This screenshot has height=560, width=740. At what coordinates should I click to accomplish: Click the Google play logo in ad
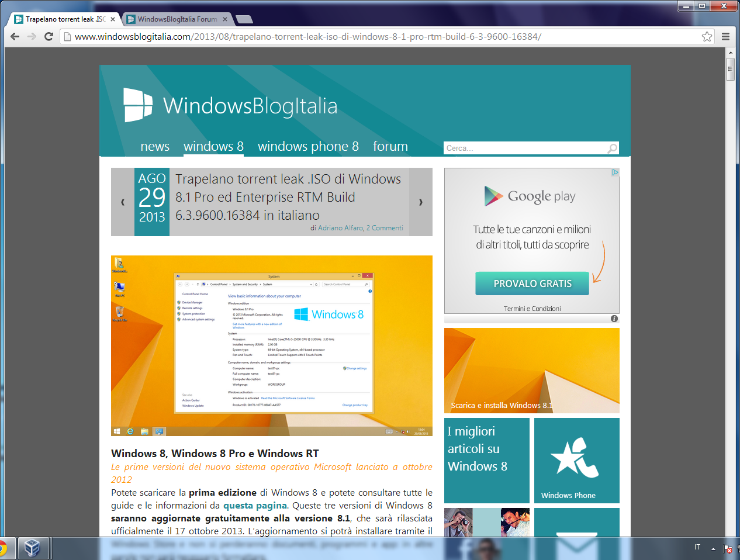pyautogui.click(x=530, y=196)
